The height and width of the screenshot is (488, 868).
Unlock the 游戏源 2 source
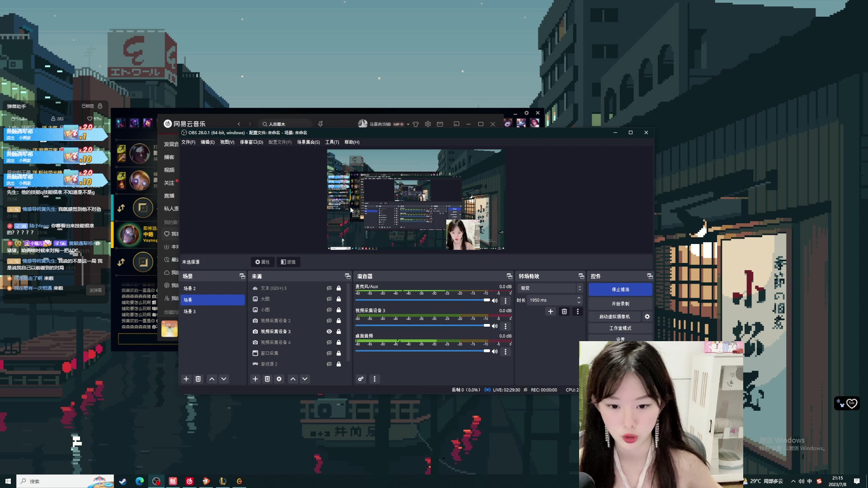coord(339,364)
